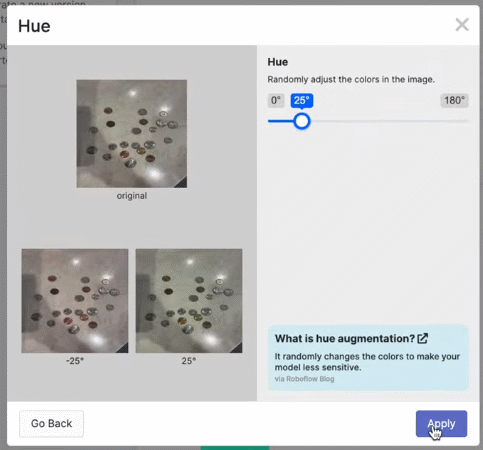Click the blue 25° value bubble
The width and height of the screenshot is (483, 450).
pos(302,100)
